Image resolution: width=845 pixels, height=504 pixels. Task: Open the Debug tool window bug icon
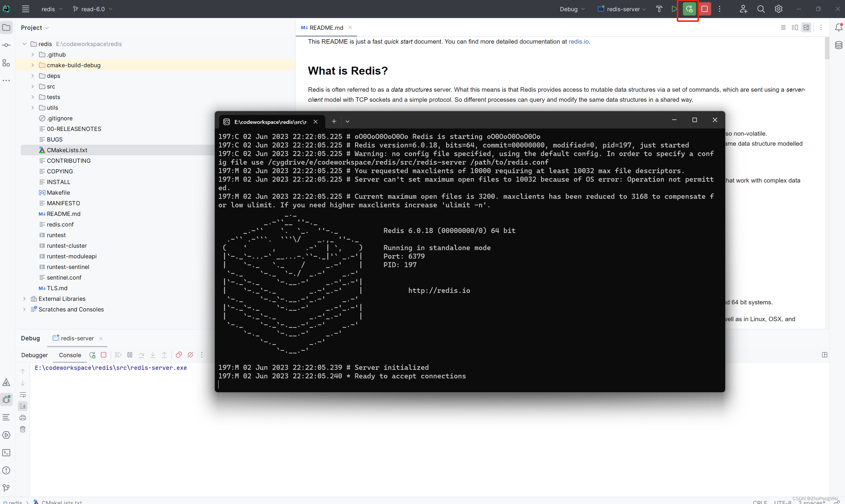pyautogui.click(x=6, y=399)
